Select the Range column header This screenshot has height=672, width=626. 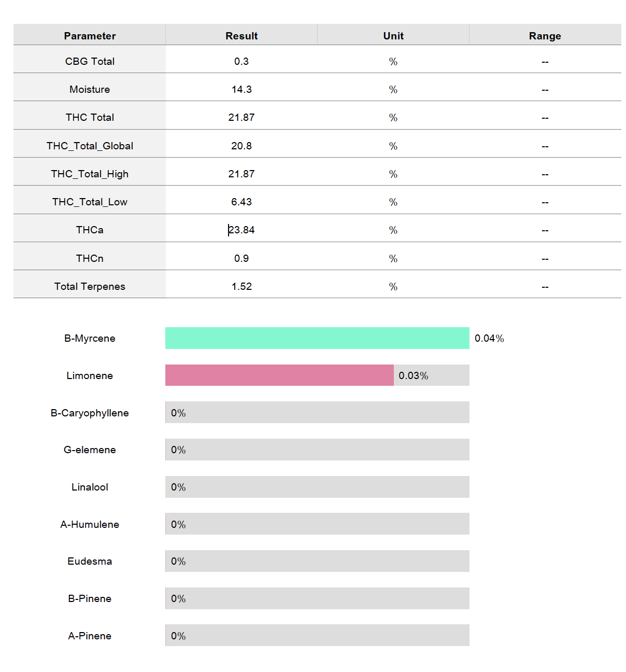click(x=545, y=36)
